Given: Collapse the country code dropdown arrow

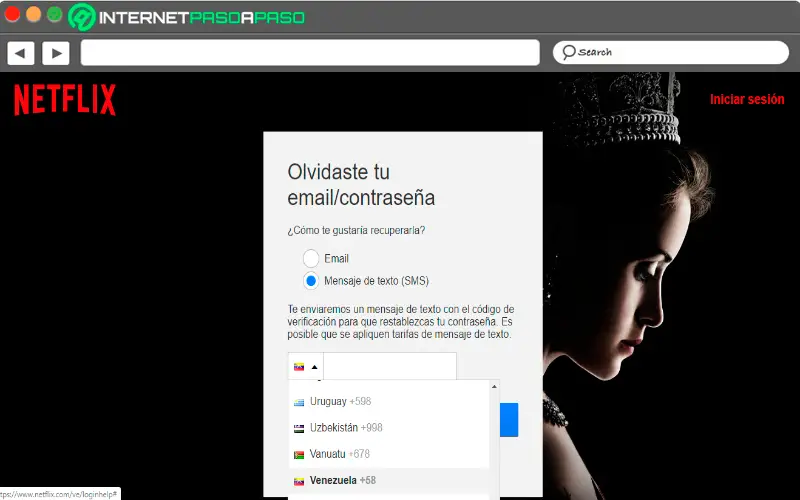Looking at the screenshot, I should [314, 367].
